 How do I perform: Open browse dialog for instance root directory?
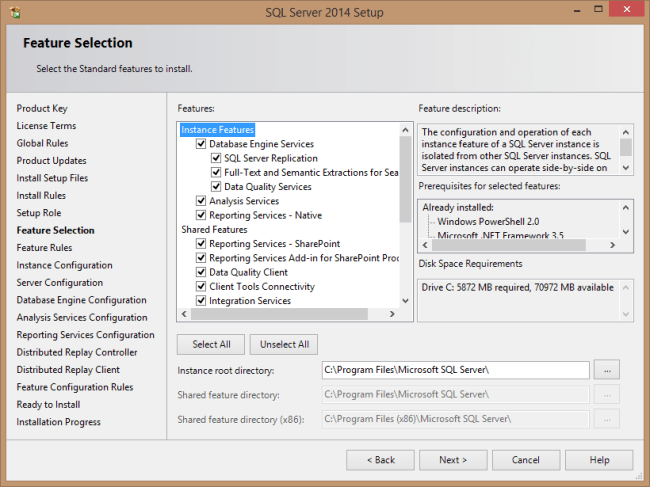pyautogui.click(x=606, y=369)
